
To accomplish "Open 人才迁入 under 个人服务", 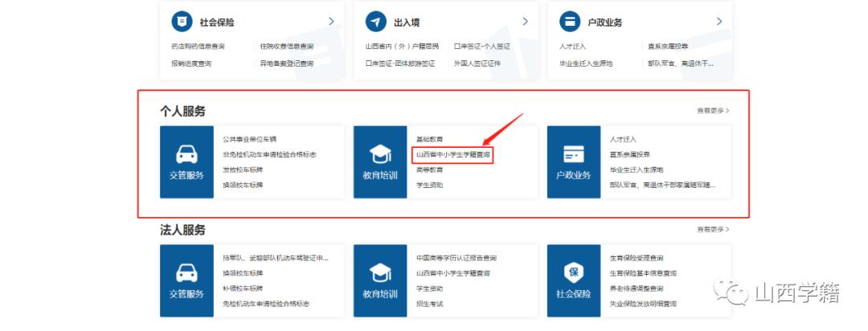I will tap(624, 139).
